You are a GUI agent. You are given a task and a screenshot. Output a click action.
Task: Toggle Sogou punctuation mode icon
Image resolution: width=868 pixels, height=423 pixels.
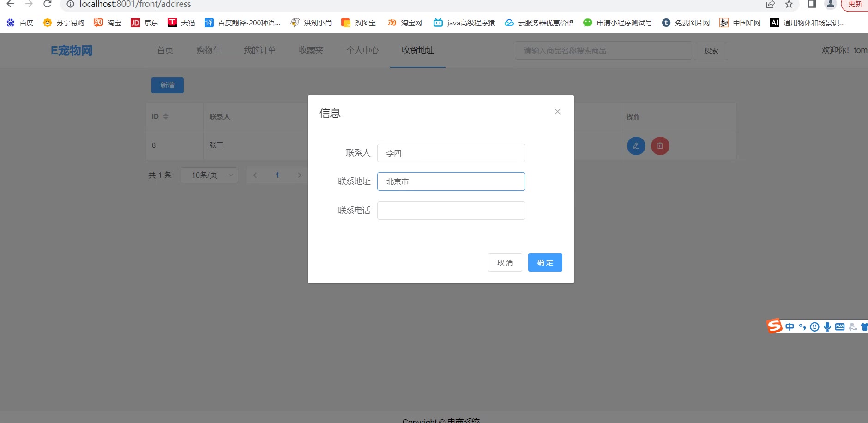(802, 327)
